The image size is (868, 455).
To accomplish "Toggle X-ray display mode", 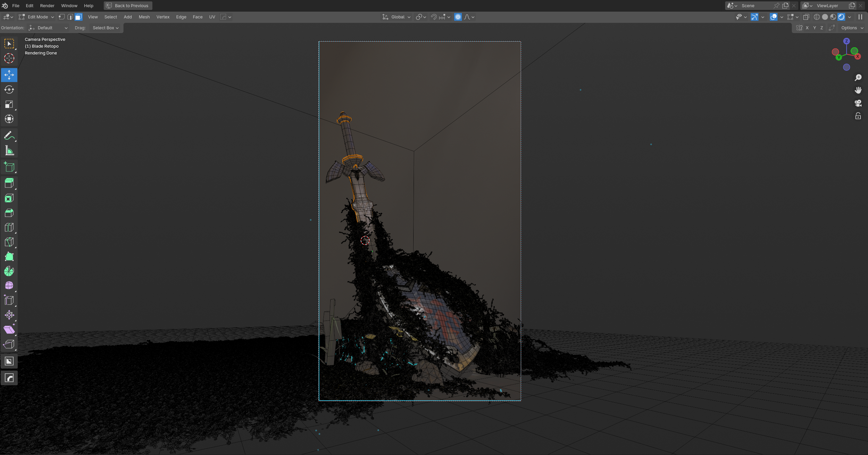I will point(806,17).
